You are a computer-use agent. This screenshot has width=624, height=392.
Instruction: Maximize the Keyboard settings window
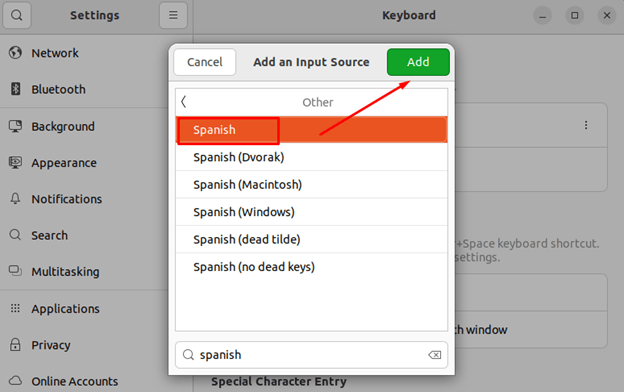point(575,16)
